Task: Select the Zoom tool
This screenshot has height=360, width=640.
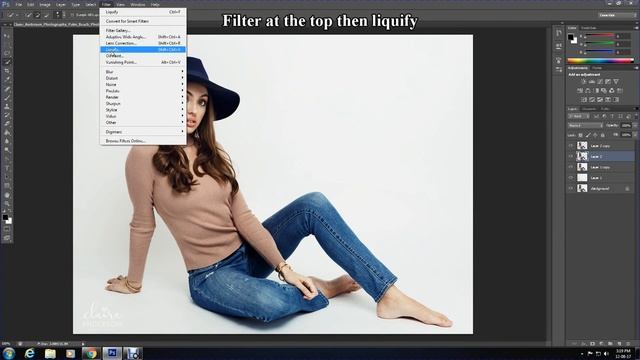Action: click(7, 204)
